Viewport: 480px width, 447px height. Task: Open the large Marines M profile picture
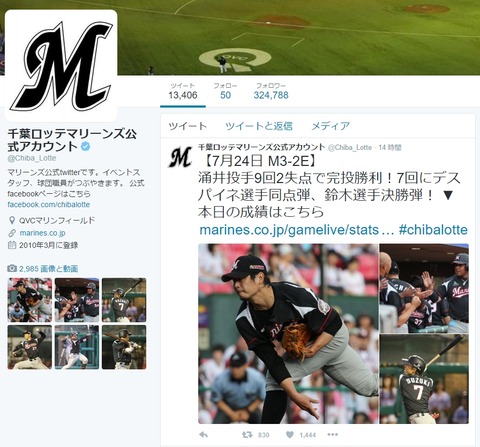point(61,66)
